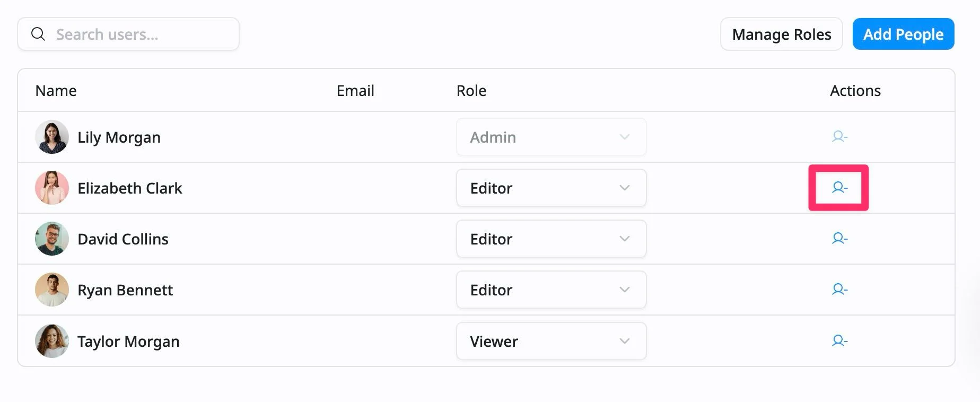980x402 pixels.
Task: Expand Elizabeth Clark's Editor role dropdown
Action: coord(551,188)
